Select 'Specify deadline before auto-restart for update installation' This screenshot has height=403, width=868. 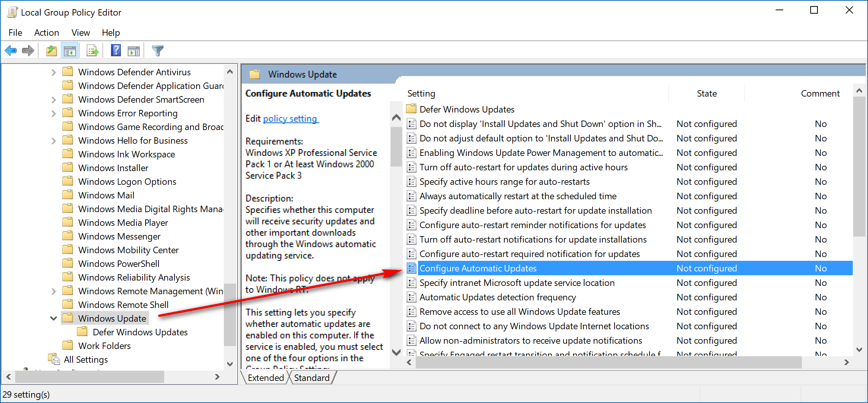[x=535, y=210]
